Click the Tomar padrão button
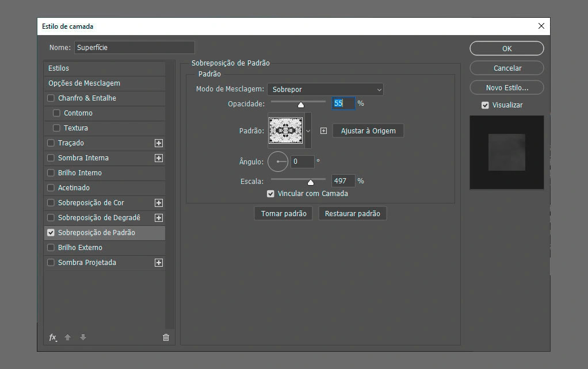This screenshot has height=369, width=588. (x=283, y=213)
